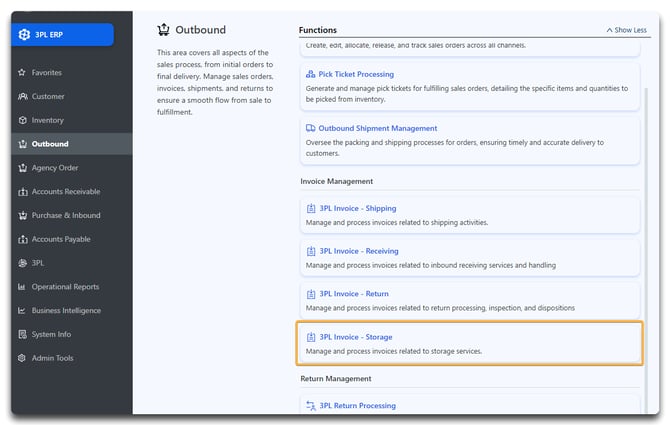Image resolution: width=670 pixels, height=425 pixels.
Task: Collapse functions with Show Less
Action: [626, 30]
